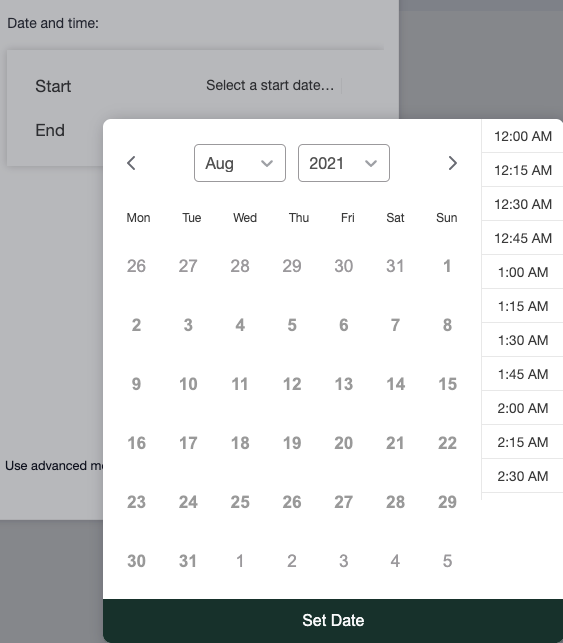Select Saturday August 28 date

tap(395, 502)
